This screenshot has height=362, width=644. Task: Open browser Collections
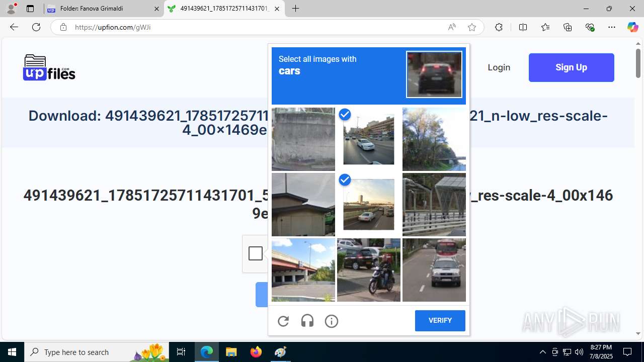click(x=568, y=27)
